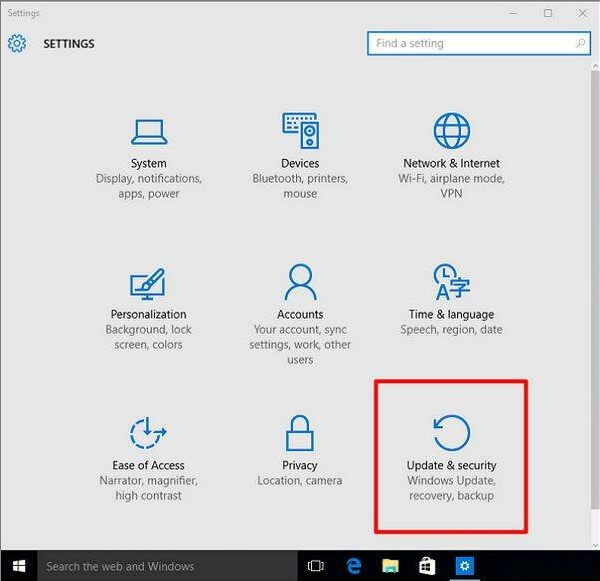This screenshot has width=600, height=581.
Task: Open the Windows Start button
Action: (x=19, y=566)
